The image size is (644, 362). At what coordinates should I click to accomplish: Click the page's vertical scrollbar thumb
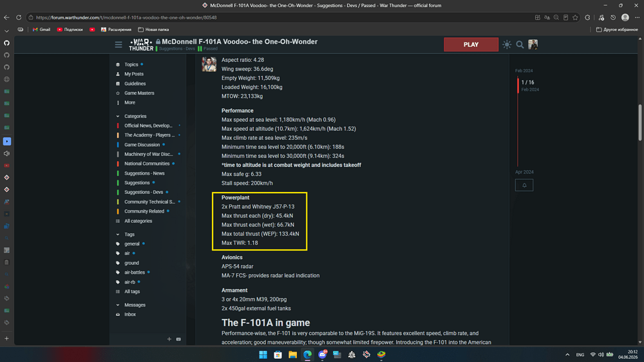640,123
